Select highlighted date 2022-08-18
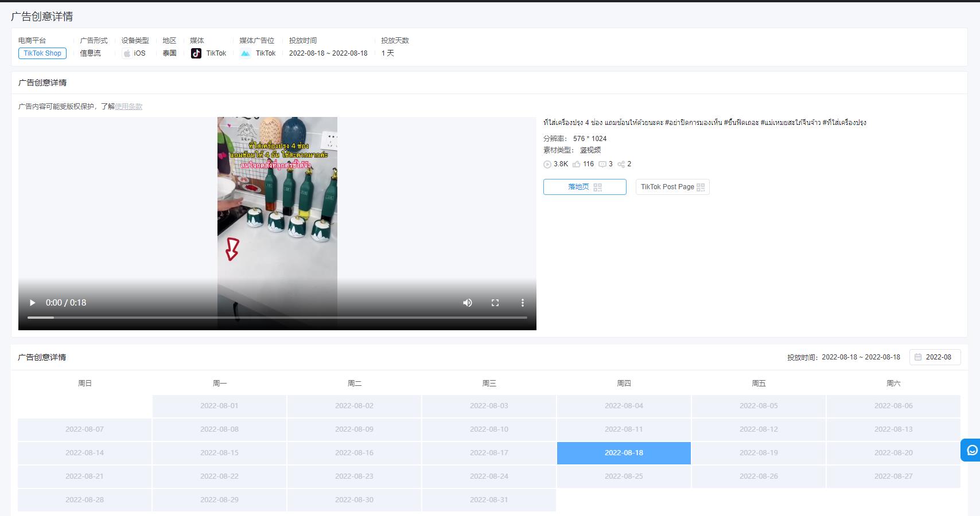Viewport: 980px width, 516px height. [624, 453]
